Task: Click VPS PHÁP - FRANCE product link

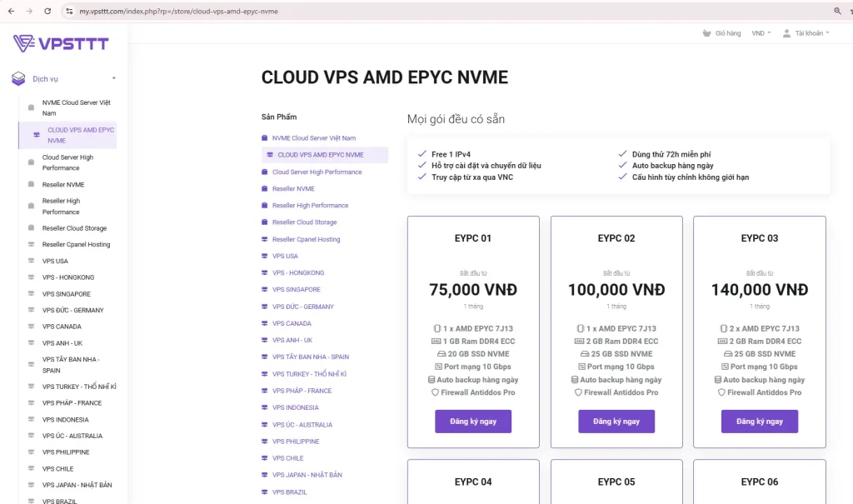Action: pos(302,391)
